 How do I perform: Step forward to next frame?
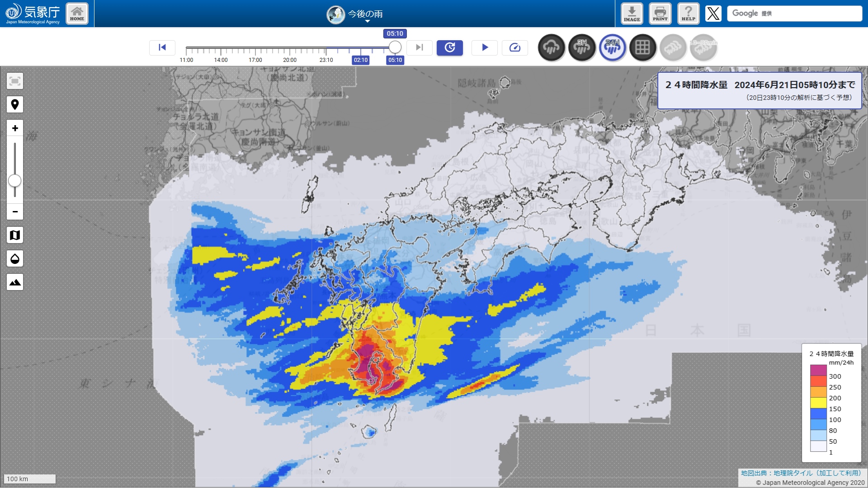point(419,47)
